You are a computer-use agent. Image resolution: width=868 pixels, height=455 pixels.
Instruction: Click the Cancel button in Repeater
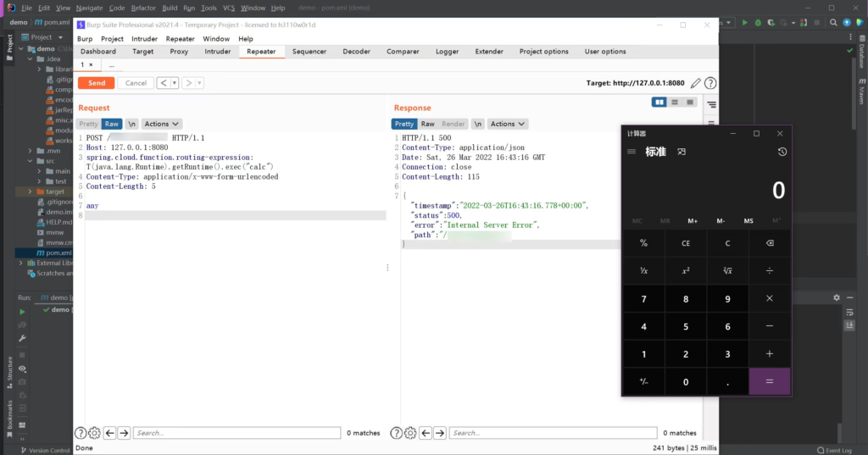(136, 83)
